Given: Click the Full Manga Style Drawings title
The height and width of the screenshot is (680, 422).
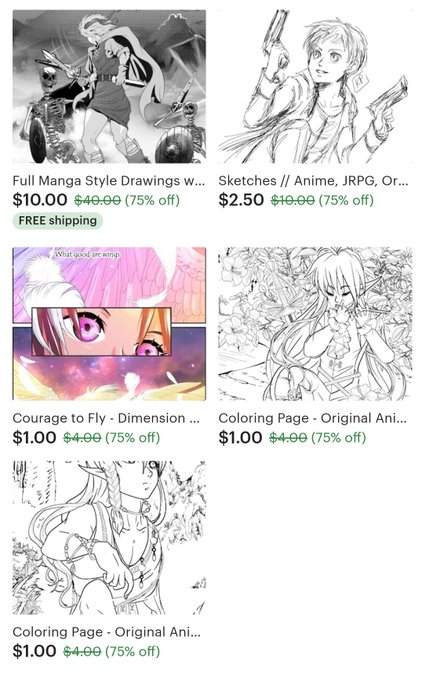Looking at the screenshot, I should (108, 181).
